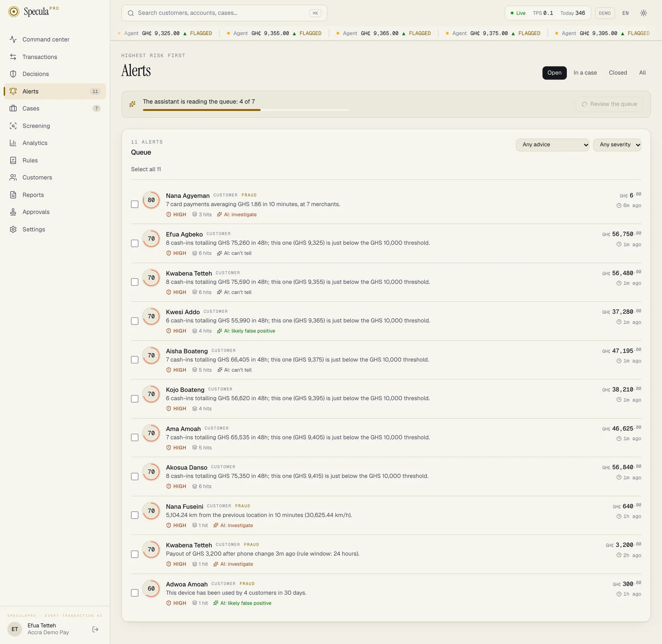Switch language via EN button

click(625, 13)
